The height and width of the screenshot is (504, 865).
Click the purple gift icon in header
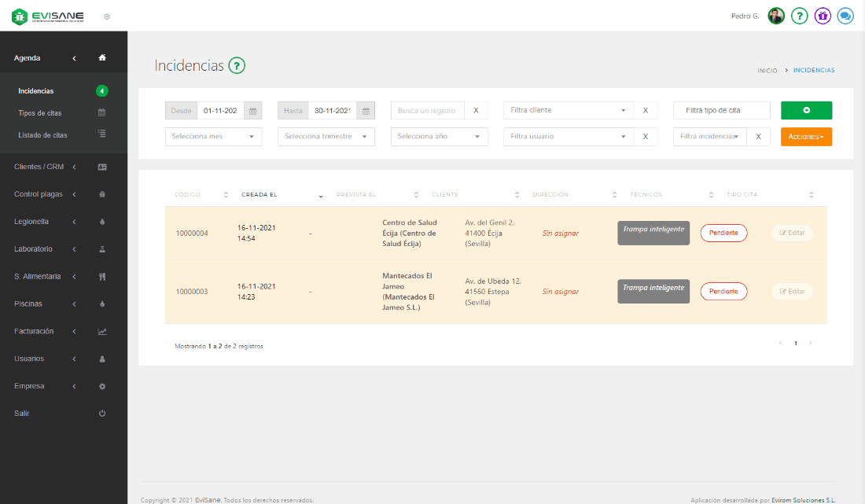823,16
